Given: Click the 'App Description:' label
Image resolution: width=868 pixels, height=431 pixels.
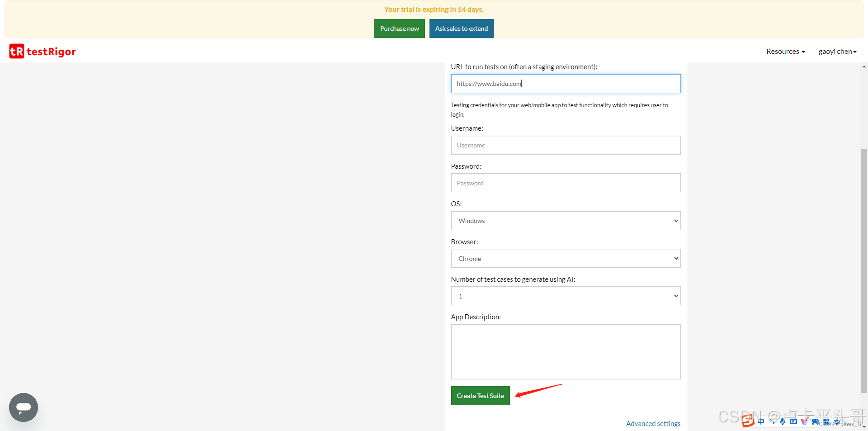Looking at the screenshot, I should [476, 317].
